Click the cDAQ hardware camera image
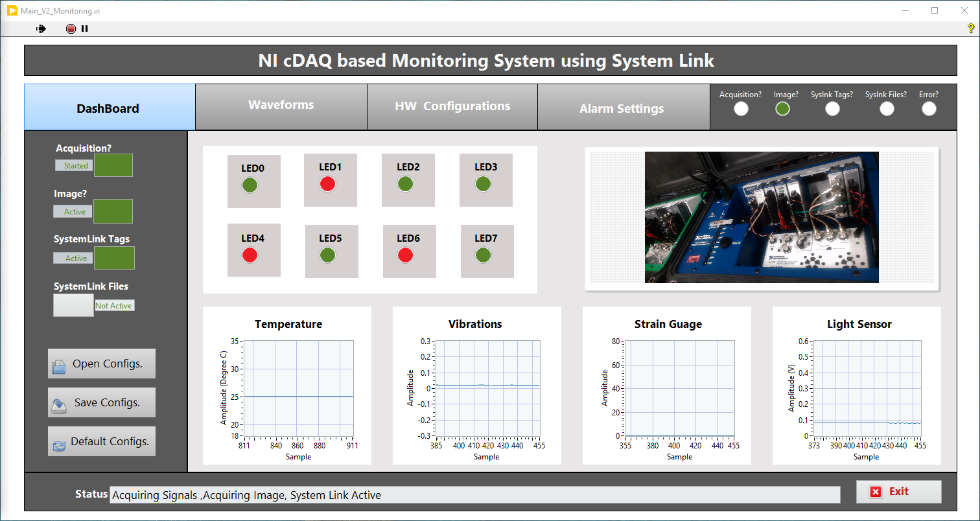 (762, 217)
